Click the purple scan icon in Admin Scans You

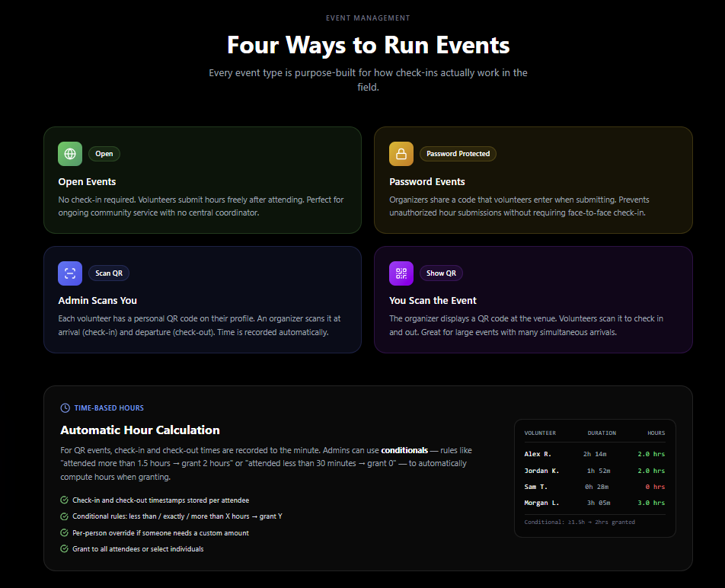click(x=69, y=273)
